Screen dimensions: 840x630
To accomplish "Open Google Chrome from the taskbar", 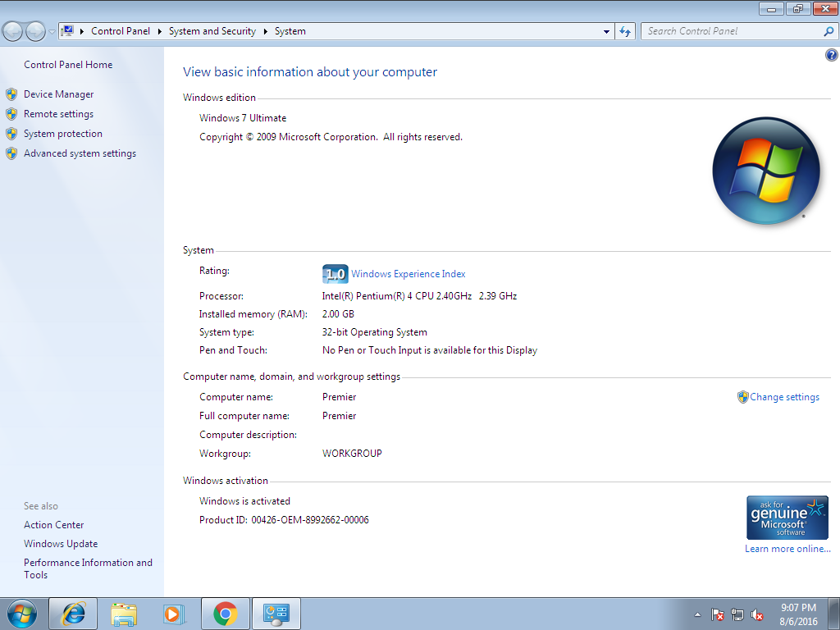I will [225, 614].
